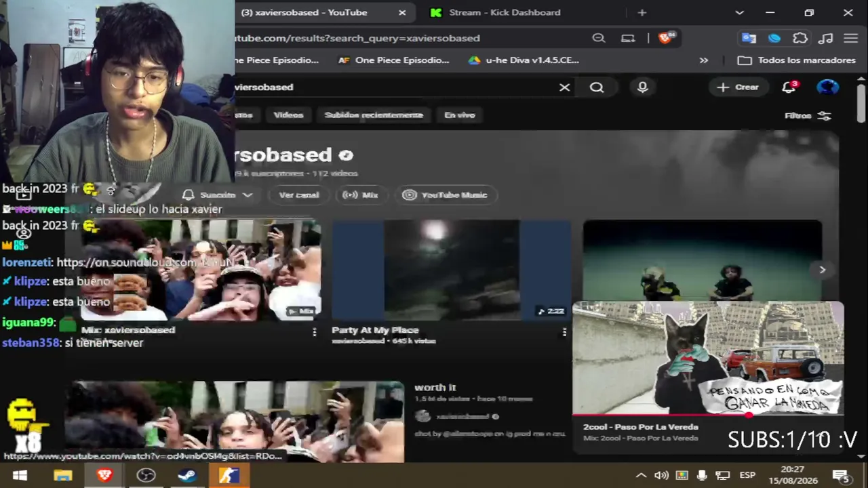The image size is (868, 488).
Task: Click the cast/install icon in the address bar
Action: coord(628,38)
